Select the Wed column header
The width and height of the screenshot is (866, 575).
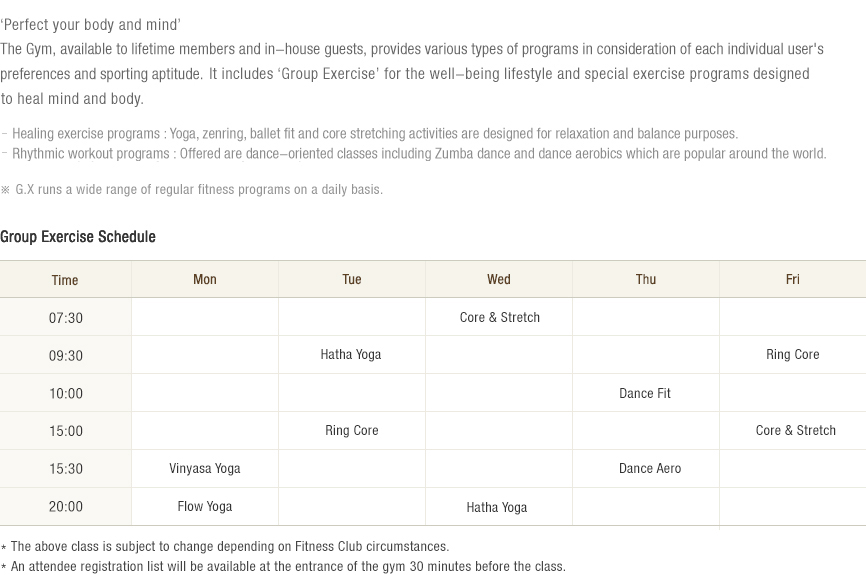click(x=499, y=279)
